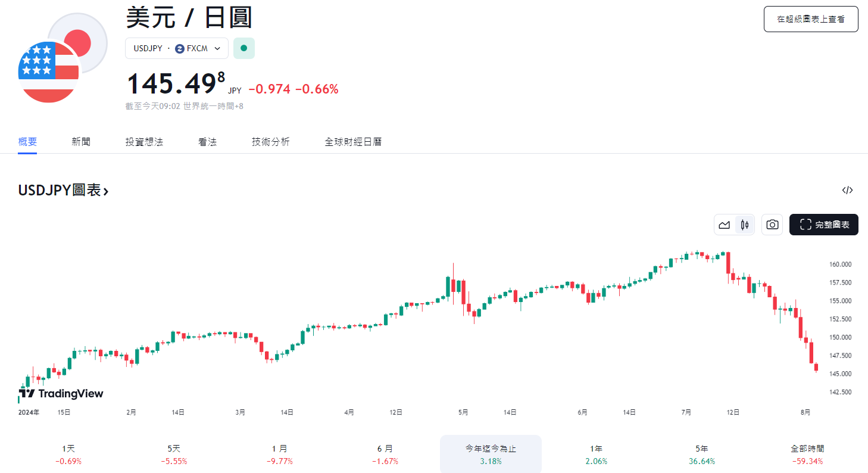Image resolution: width=868 pixels, height=473 pixels.
Task: Select the 今年迄今為止 range option
Action: (490, 454)
